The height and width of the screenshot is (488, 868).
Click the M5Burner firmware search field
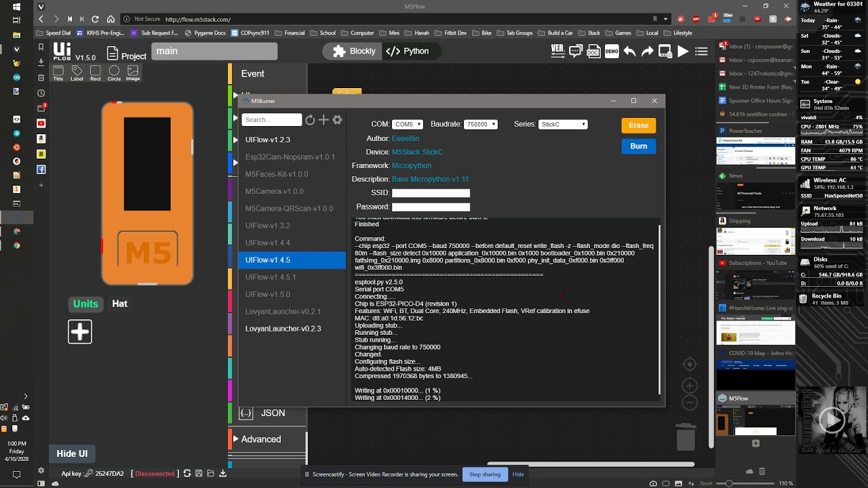click(272, 120)
